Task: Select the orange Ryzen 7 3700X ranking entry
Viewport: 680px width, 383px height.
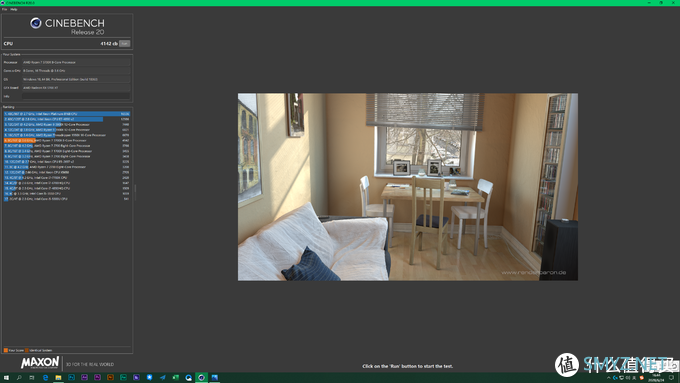Action: (67, 141)
